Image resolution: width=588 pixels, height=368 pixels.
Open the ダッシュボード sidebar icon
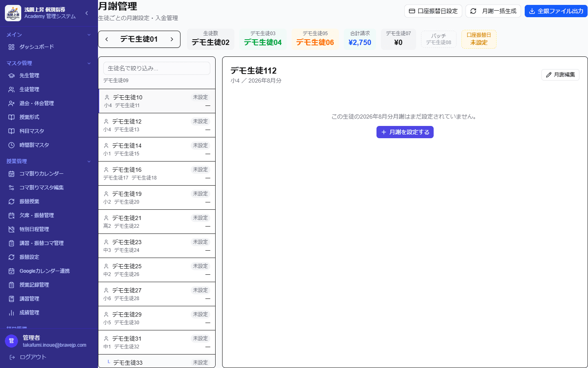click(x=11, y=47)
